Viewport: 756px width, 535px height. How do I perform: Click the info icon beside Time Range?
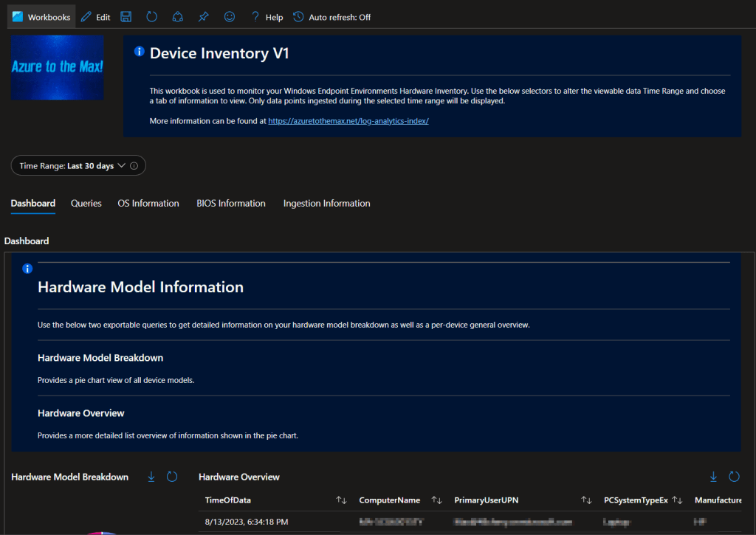click(134, 166)
